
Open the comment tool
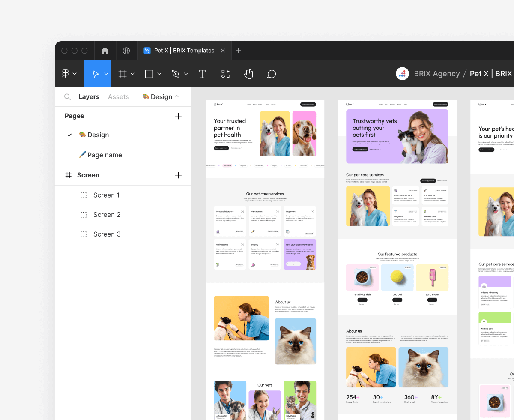pos(271,73)
